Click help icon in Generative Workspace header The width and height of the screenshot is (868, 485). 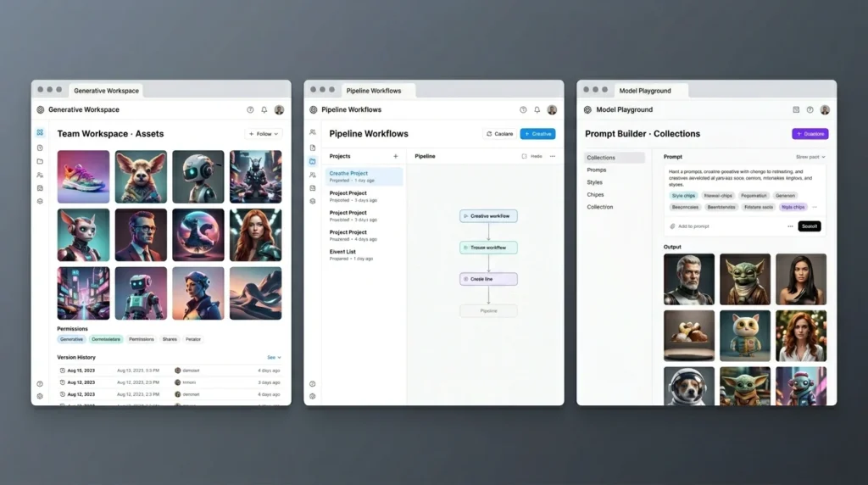click(x=250, y=109)
